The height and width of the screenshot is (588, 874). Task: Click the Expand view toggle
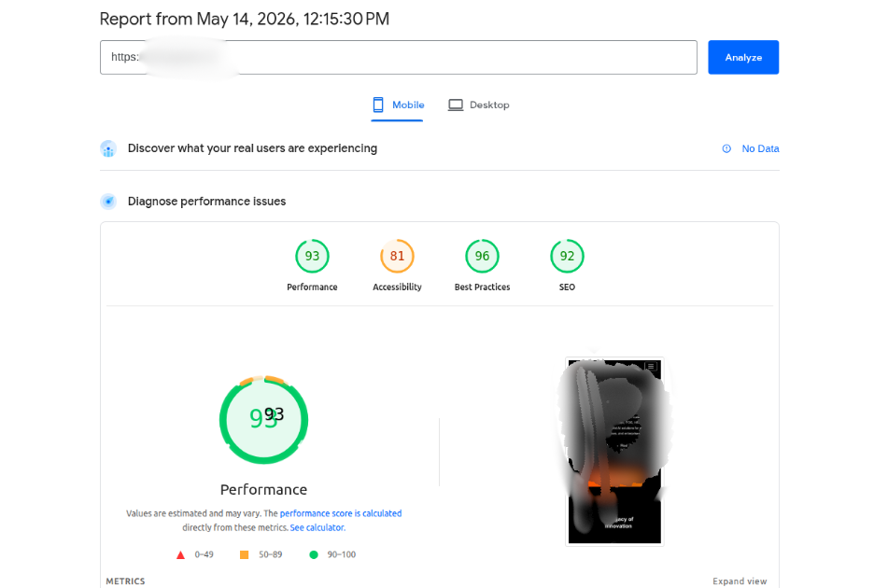pos(740,581)
